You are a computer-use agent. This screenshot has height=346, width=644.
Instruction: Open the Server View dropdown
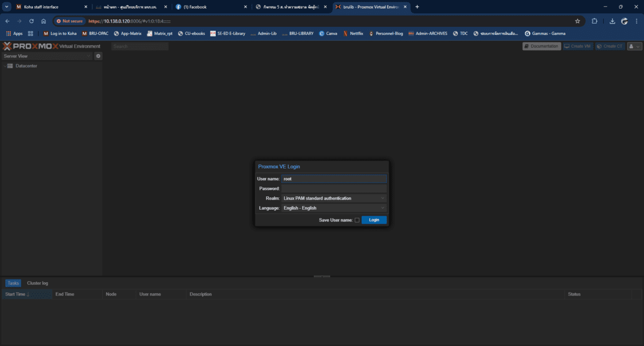47,56
